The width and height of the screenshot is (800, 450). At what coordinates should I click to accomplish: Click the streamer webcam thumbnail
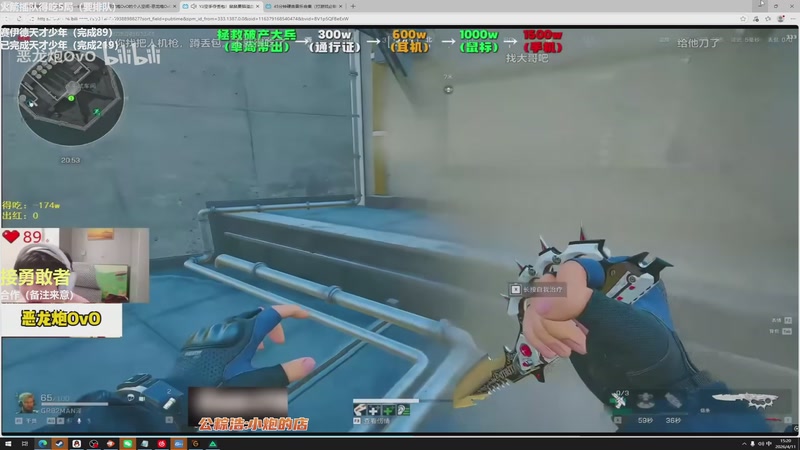(x=75, y=265)
